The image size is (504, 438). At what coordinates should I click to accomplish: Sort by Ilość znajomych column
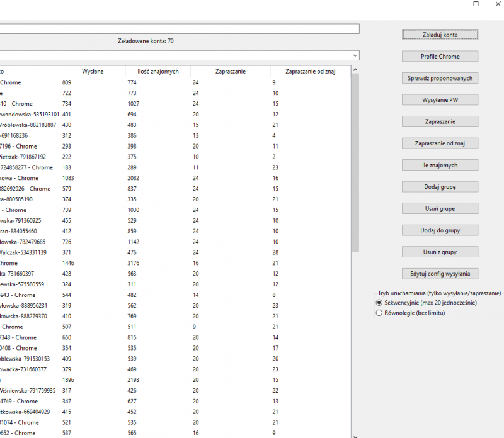click(156, 72)
